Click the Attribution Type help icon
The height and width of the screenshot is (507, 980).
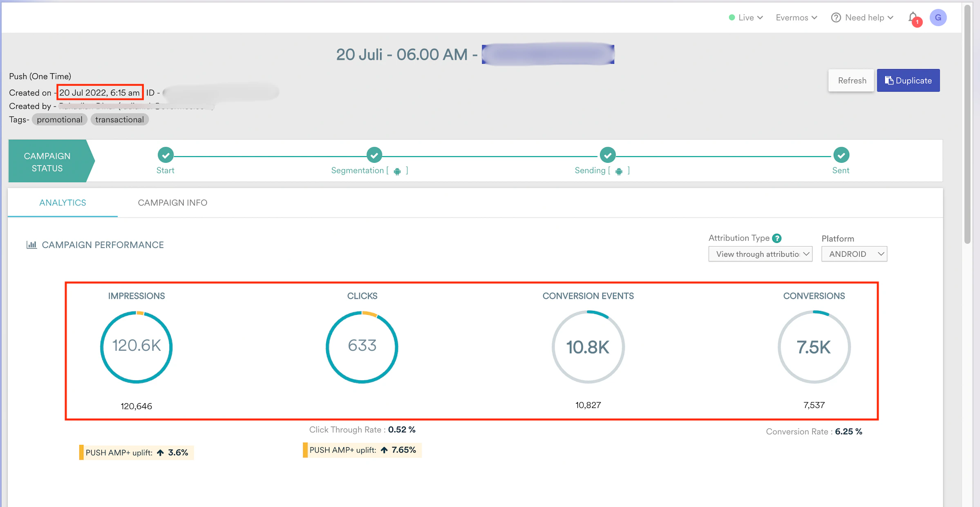pos(777,238)
